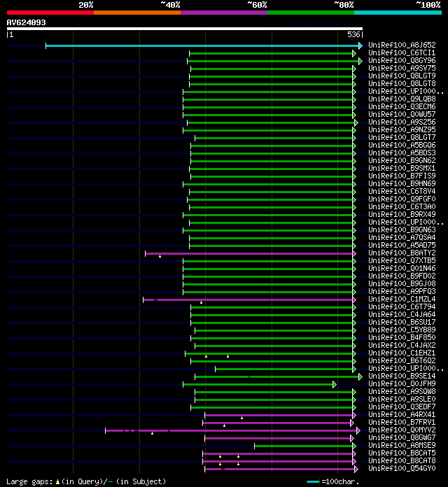Click the red 20% identity legend segment

(x=50, y=13)
